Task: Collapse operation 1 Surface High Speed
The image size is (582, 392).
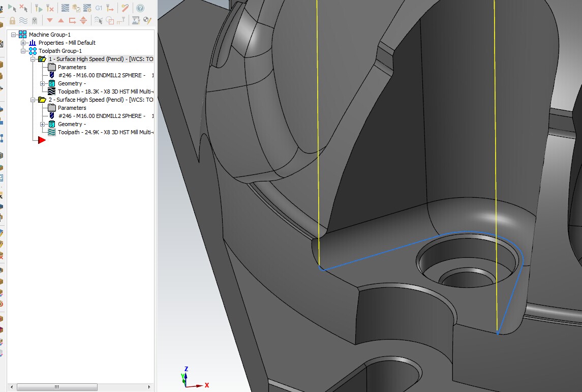Action: (33, 59)
